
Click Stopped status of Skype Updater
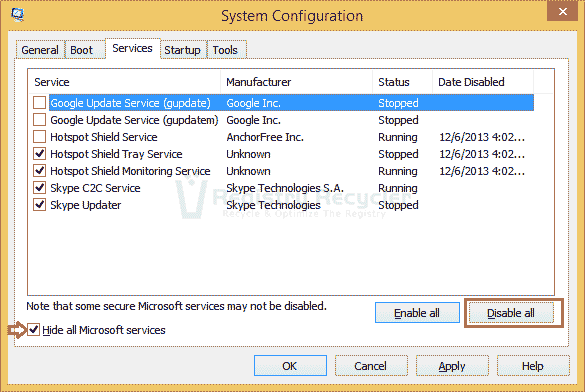pos(398,205)
